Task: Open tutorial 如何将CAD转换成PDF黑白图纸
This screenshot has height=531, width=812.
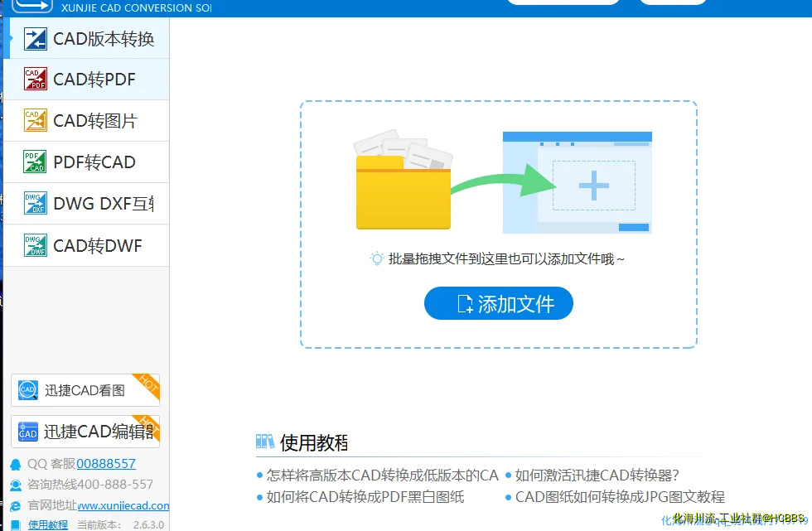Action: coord(365,497)
